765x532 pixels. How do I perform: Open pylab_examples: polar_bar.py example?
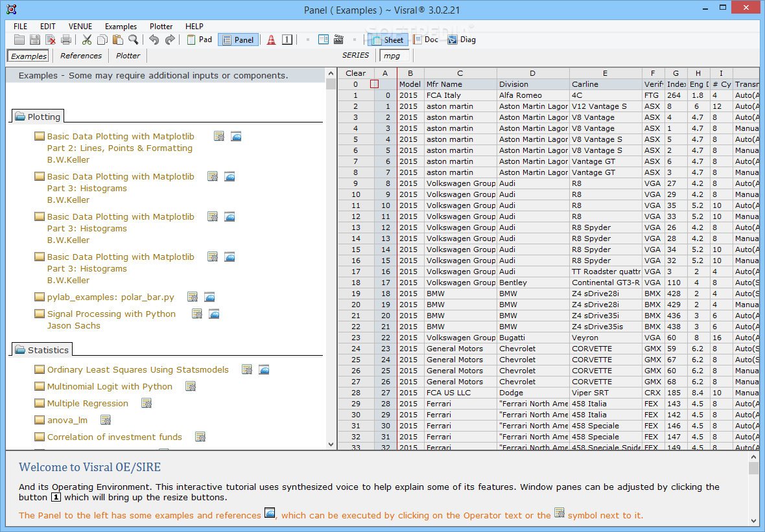(111, 297)
